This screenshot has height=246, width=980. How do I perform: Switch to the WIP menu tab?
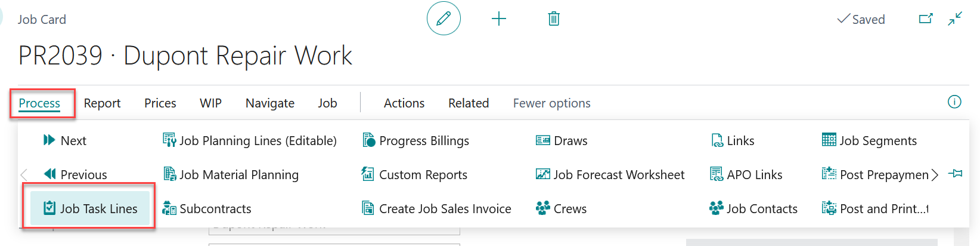tap(210, 103)
